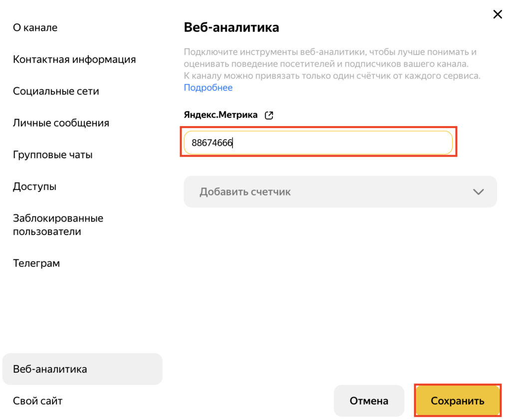
Task: Open Yandex.Metrica external link icon
Action: 269,115
